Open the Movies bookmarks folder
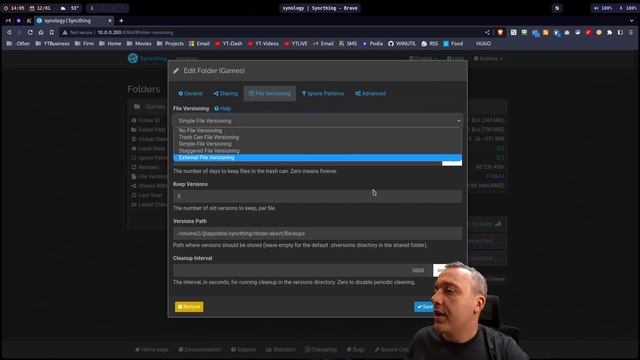This screenshot has height=360, width=640. click(139, 43)
